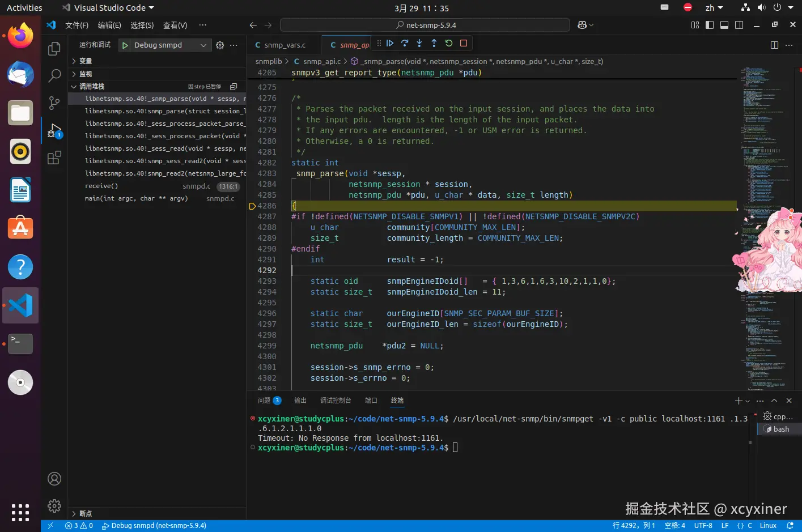Open the 文件(F) menu

point(77,25)
